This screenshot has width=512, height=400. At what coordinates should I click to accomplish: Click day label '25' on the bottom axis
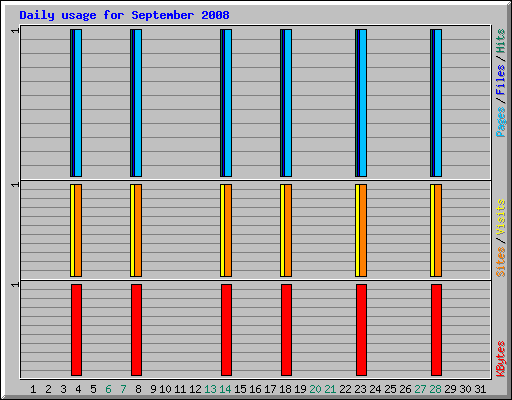point(390,389)
